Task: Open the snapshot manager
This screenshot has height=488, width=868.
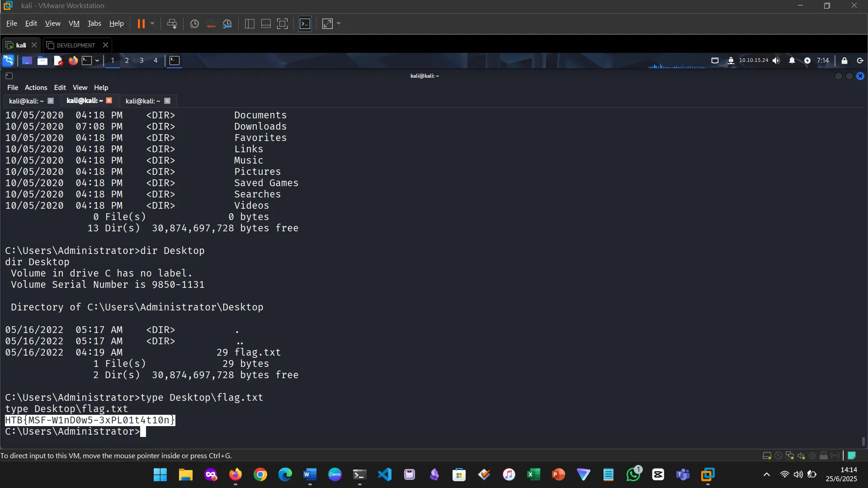Action: (x=227, y=24)
